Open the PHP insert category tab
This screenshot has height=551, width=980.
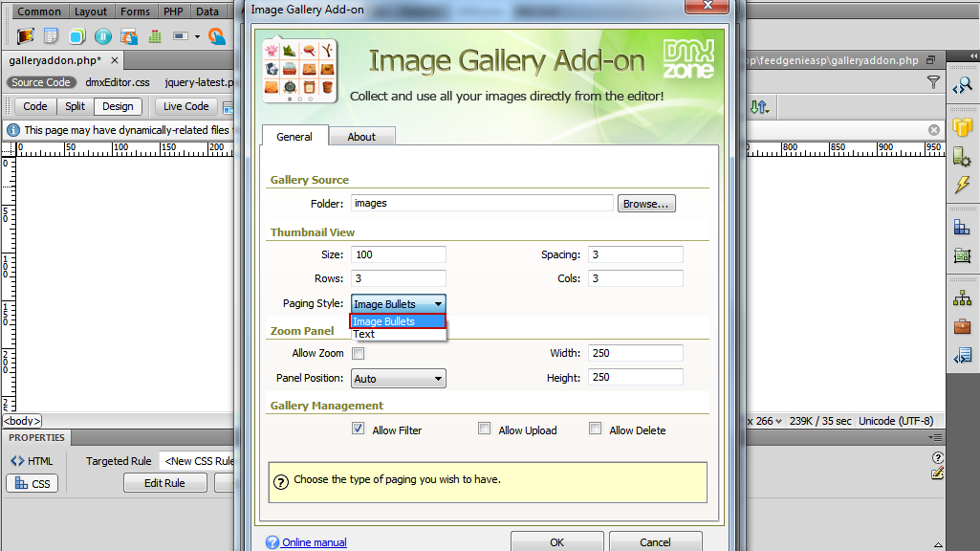[x=173, y=11]
